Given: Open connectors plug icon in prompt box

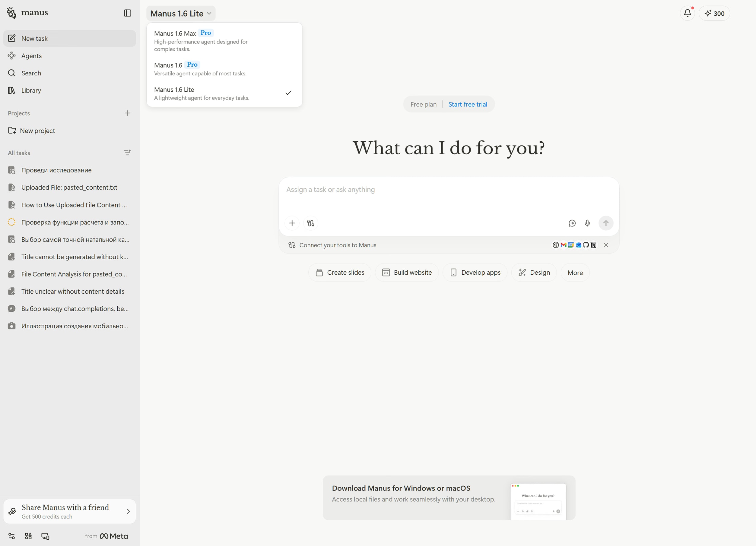Looking at the screenshot, I should click(x=311, y=223).
